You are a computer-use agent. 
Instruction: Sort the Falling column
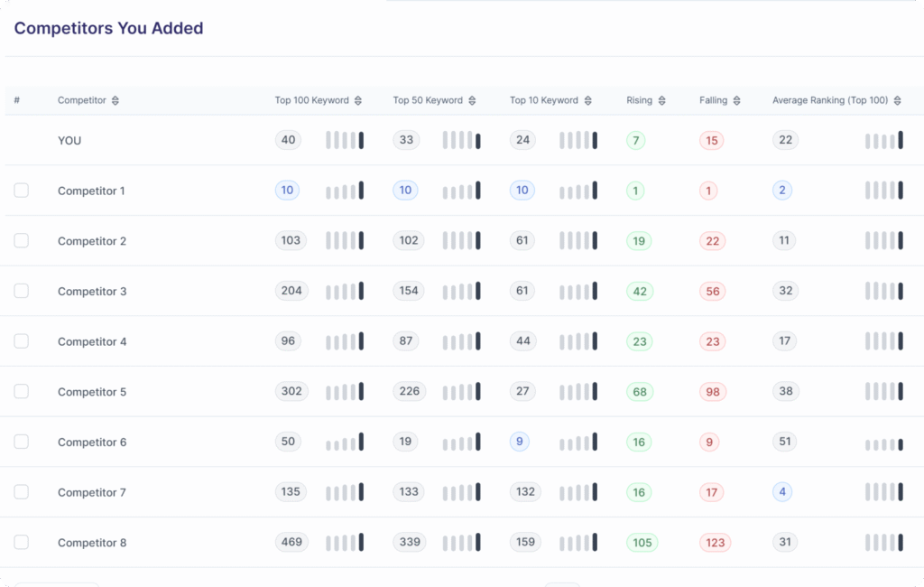pyautogui.click(x=736, y=100)
